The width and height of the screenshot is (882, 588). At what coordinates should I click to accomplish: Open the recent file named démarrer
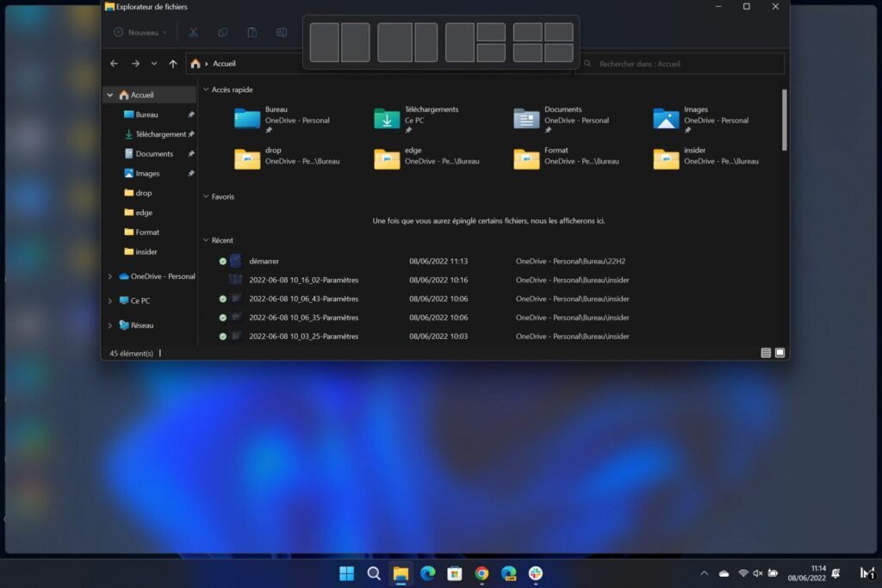[x=264, y=261]
